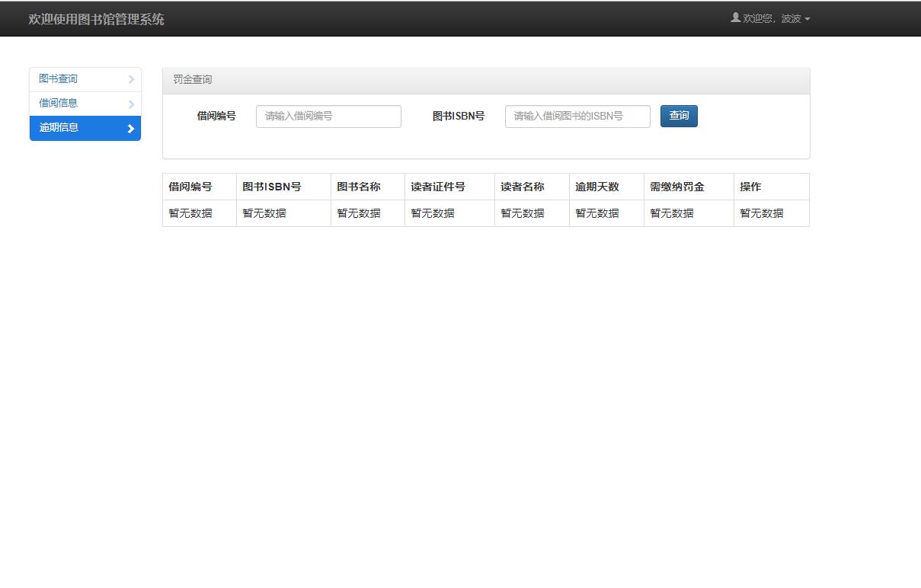Viewport: 921px width, 588px height.
Task: Click the 借阅编号 table column header
Action: (190, 187)
